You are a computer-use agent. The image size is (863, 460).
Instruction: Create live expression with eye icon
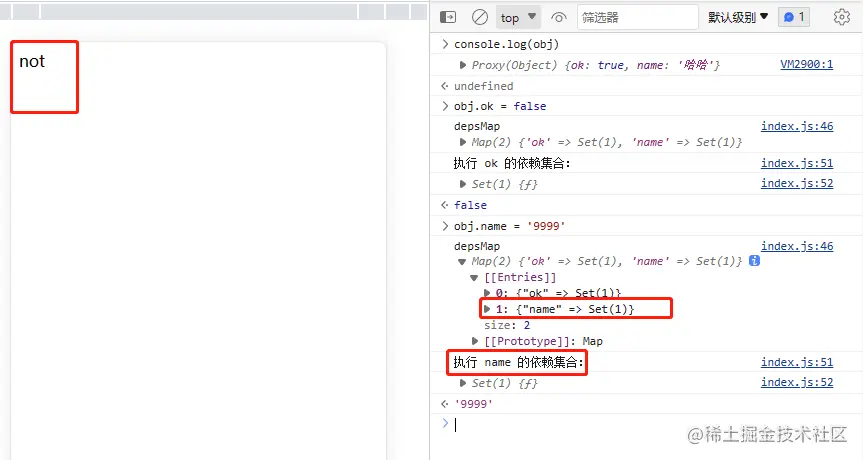point(559,18)
